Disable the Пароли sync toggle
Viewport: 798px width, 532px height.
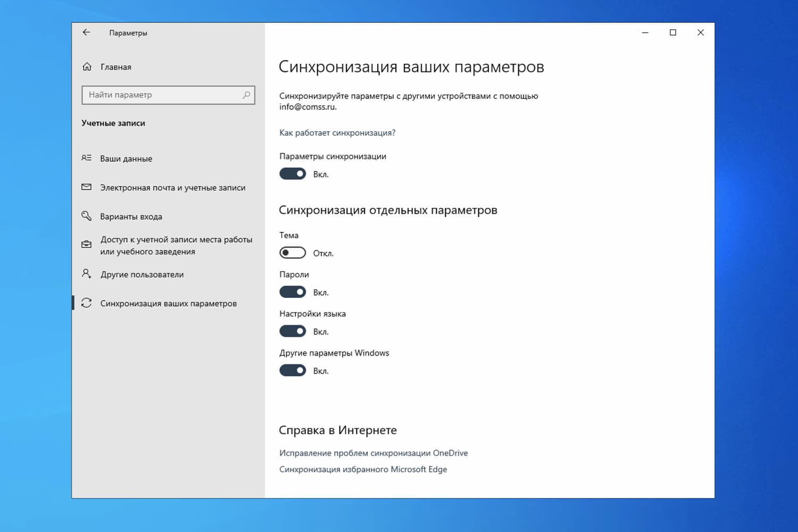coord(293,292)
